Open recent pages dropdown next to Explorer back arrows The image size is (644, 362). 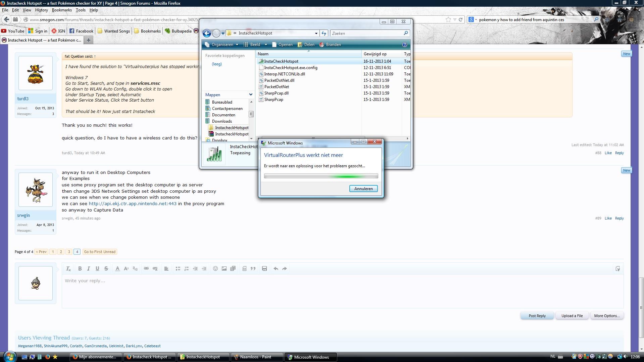[223, 33]
